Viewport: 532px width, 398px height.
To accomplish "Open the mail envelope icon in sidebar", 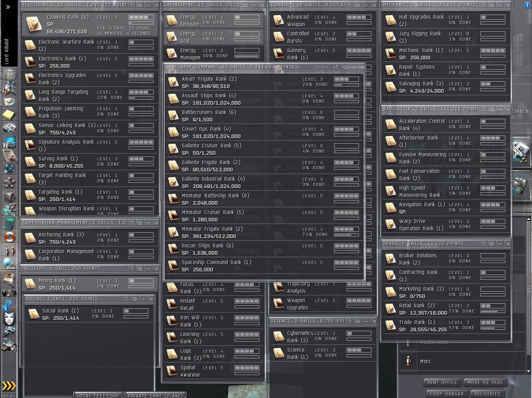I will tap(9, 101).
